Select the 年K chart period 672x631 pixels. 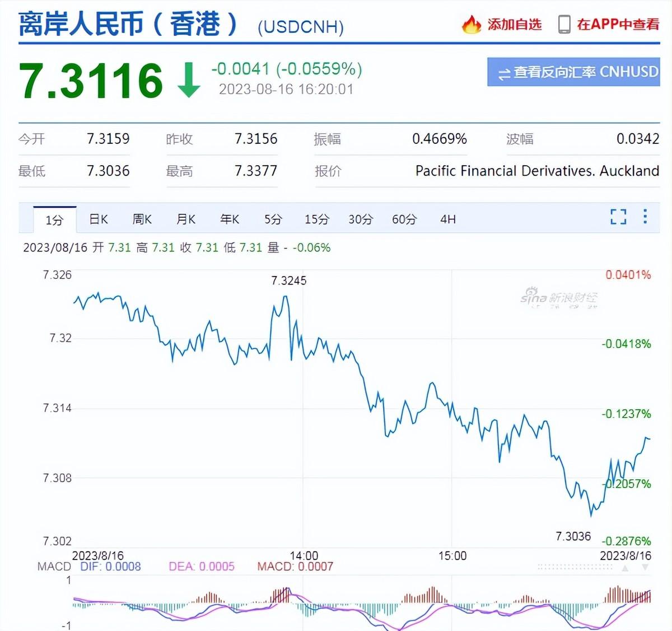tap(229, 219)
